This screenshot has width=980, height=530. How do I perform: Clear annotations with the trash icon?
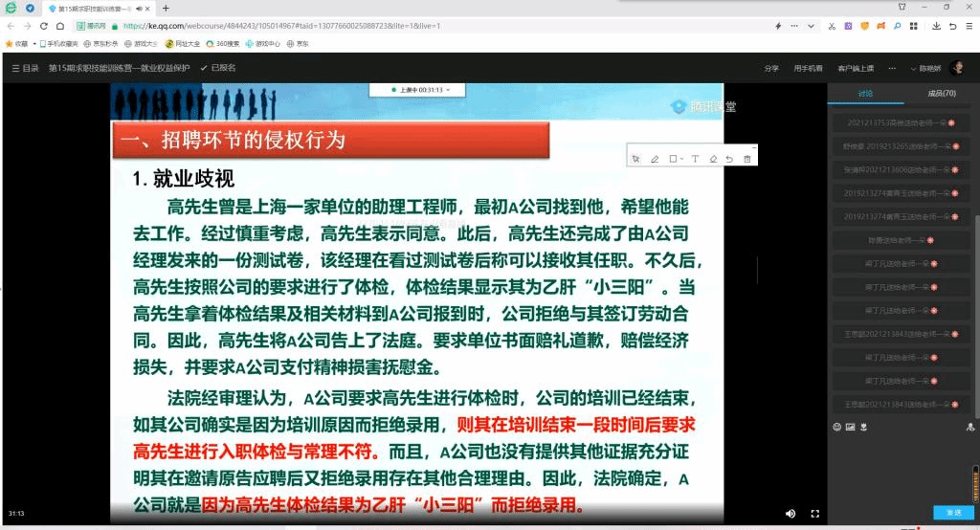point(747,159)
